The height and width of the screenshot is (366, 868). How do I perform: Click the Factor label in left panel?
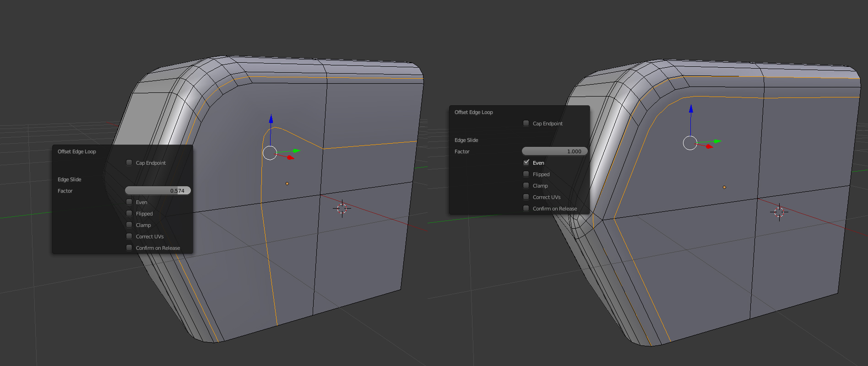tap(65, 191)
